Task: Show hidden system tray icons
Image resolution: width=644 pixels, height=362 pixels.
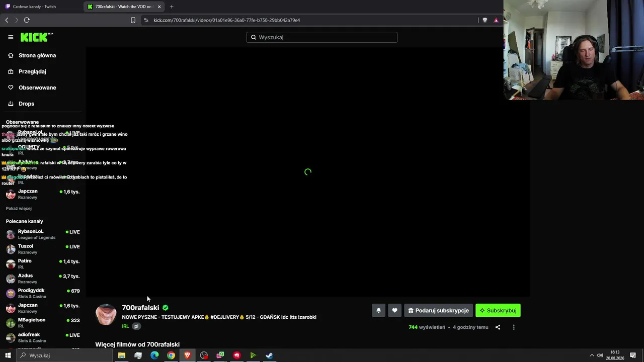Action: [x=592, y=355]
